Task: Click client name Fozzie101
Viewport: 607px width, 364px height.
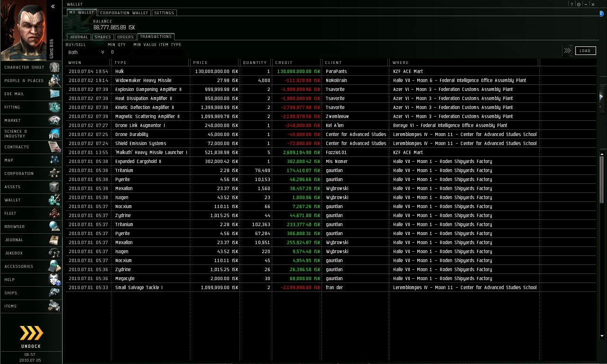Action: point(336,153)
